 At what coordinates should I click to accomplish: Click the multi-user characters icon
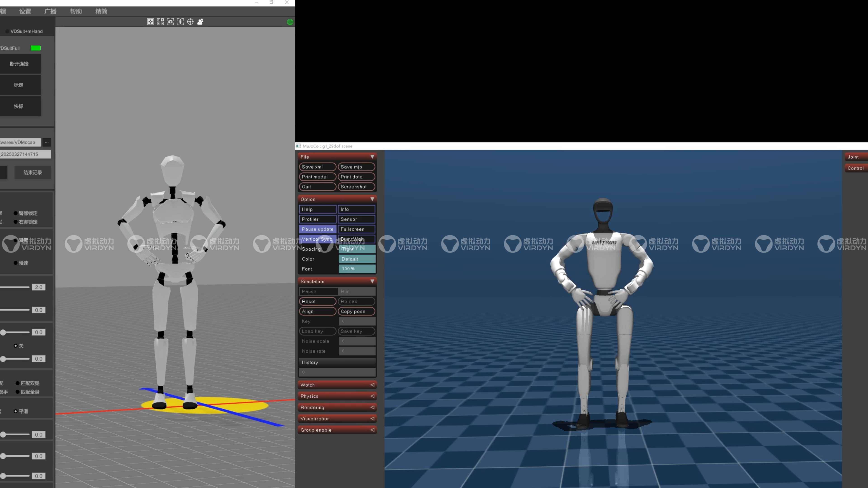(x=200, y=22)
